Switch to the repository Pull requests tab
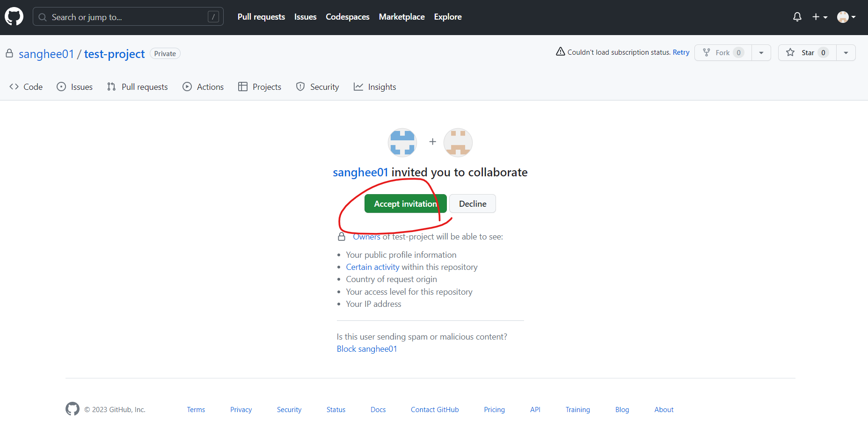The width and height of the screenshot is (868, 435). tap(138, 87)
